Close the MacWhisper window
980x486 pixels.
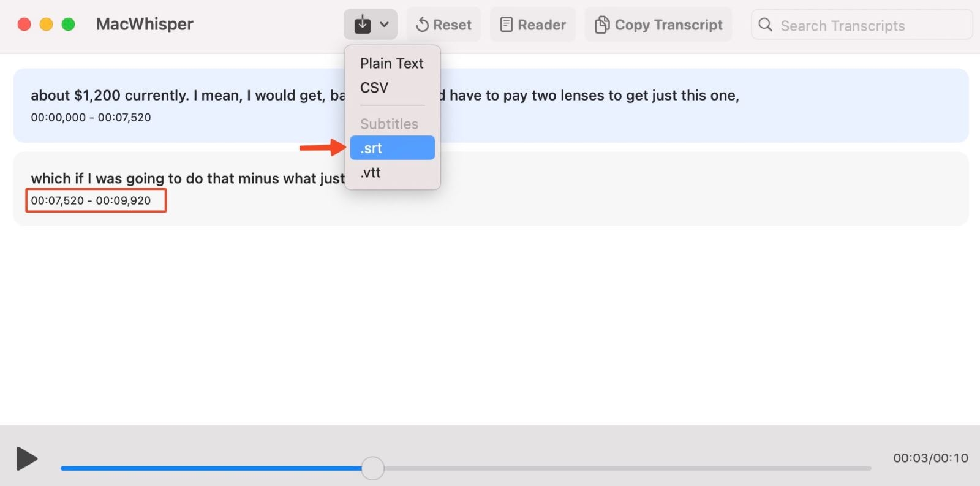click(x=24, y=25)
